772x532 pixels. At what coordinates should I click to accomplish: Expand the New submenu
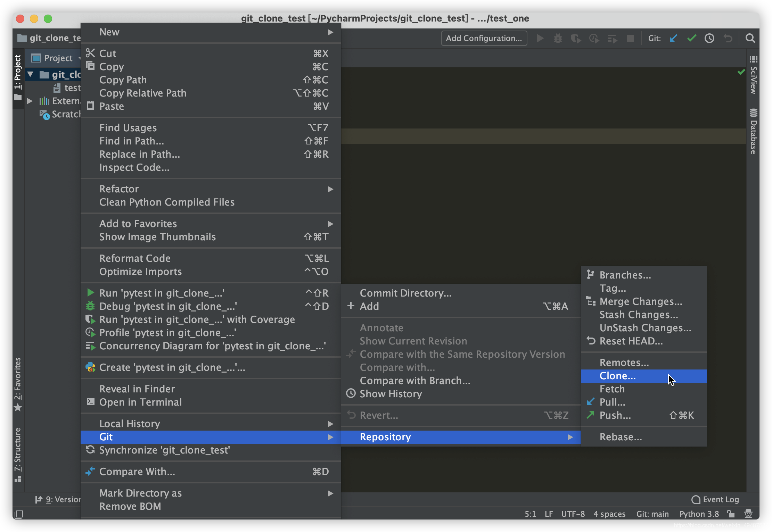click(x=211, y=32)
